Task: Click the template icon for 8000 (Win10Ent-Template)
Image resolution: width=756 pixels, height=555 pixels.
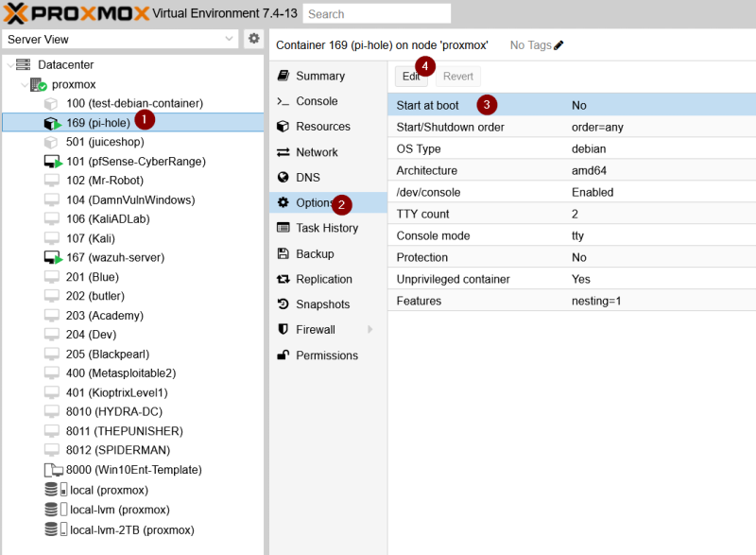Action: coord(53,470)
